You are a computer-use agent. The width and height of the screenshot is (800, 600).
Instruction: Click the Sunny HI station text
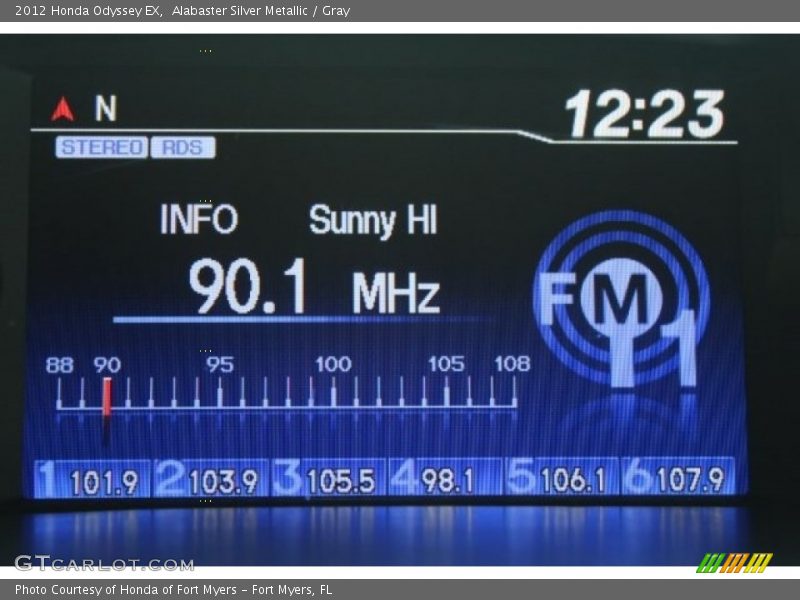[x=373, y=220]
